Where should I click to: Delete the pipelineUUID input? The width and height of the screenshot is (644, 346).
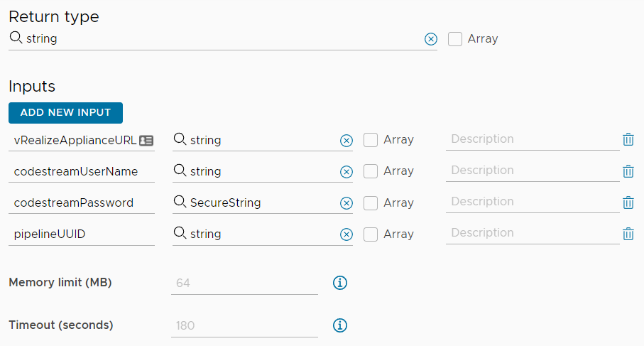628,234
